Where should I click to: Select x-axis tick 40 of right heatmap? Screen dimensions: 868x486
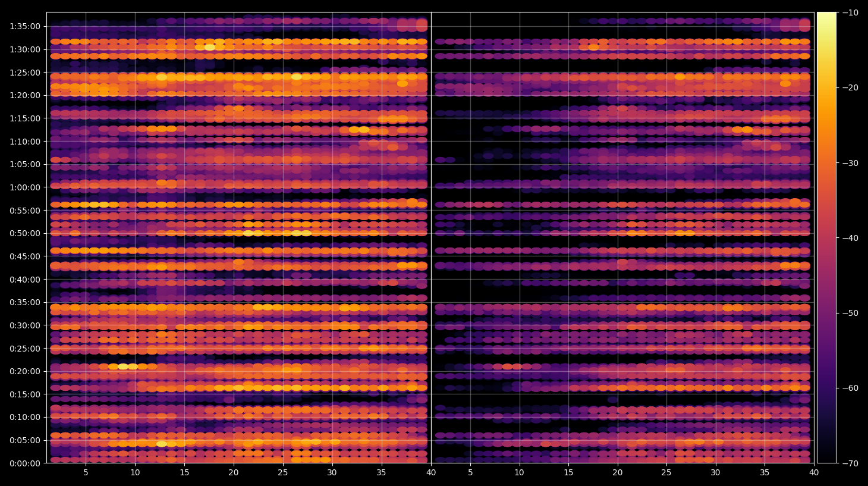(x=814, y=473)
